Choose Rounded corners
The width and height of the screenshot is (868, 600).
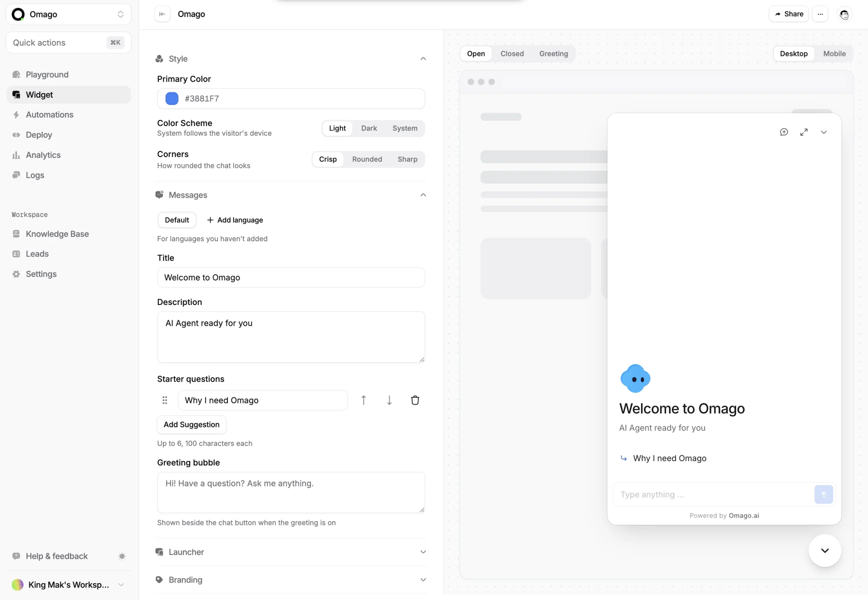pyautogui.click(x=367, y=159)
